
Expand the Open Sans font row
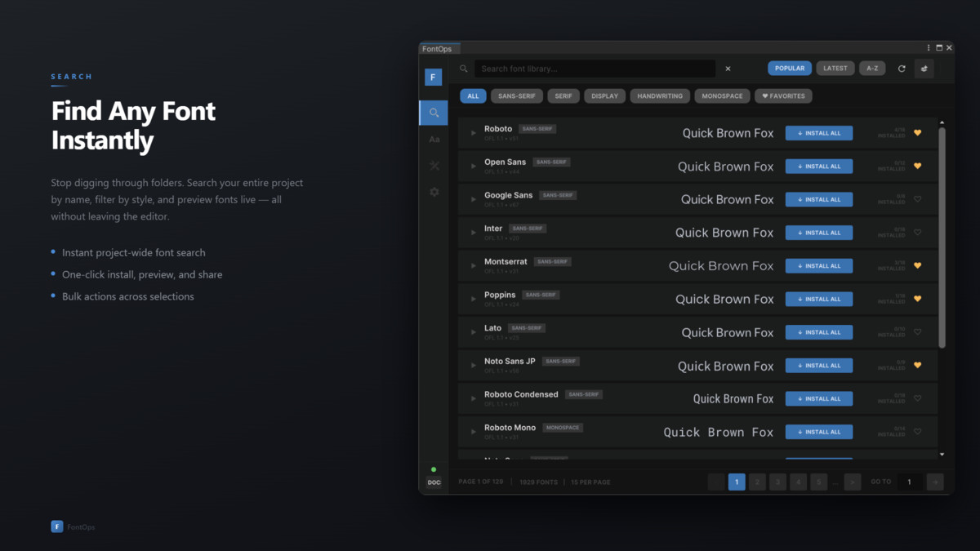coord(474,167)
